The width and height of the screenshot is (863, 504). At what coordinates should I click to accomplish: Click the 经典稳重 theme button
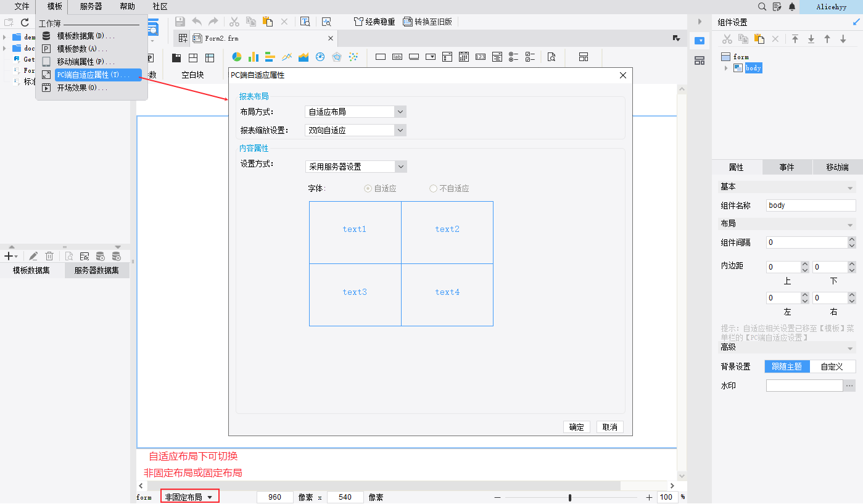374,22
